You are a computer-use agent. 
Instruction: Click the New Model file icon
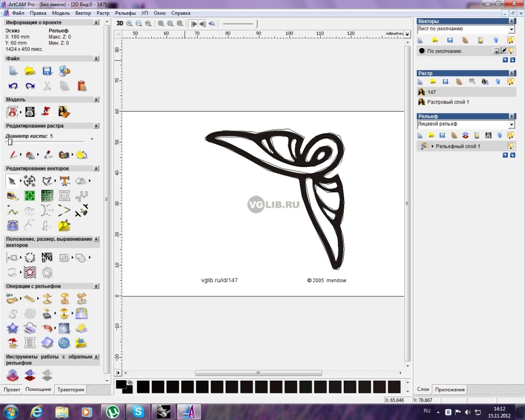tap(13, 70)
